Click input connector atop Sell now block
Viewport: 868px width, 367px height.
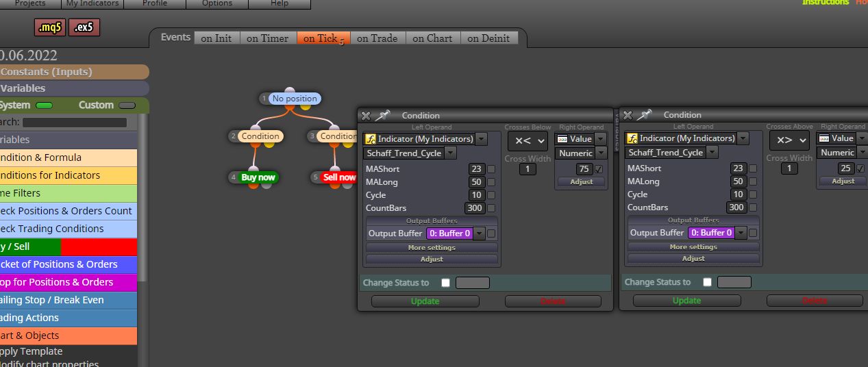click(x=334, y=169)
